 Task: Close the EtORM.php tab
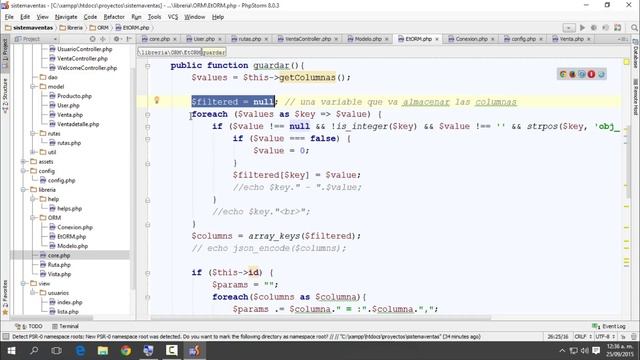(x=437, y=39)
